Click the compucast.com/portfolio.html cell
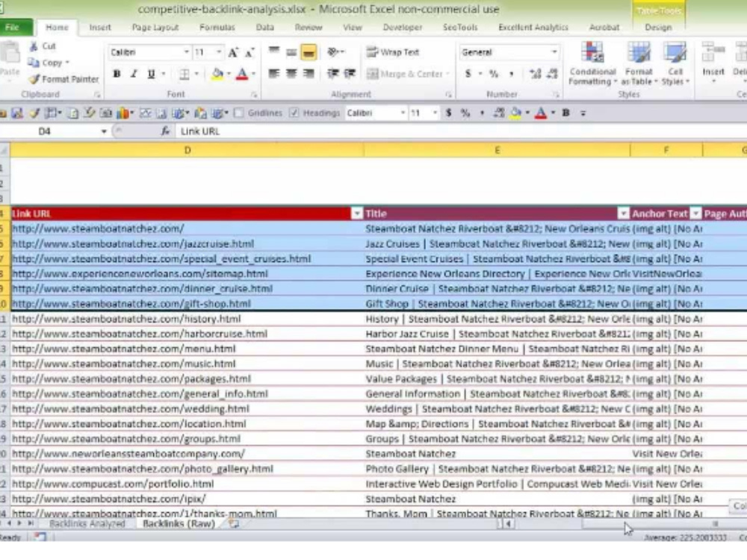 click(187, 485)
